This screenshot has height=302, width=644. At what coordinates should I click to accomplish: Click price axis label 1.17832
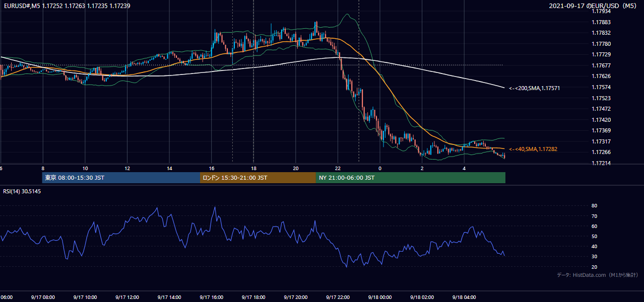click(602, 33)
